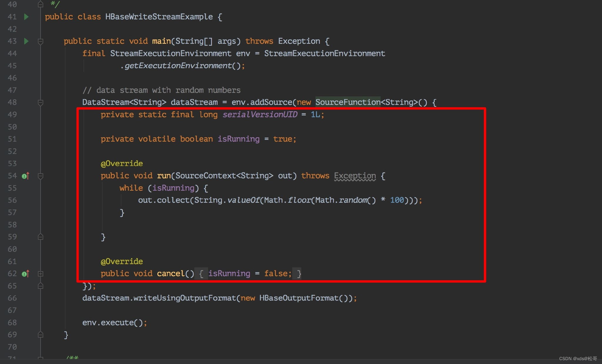The image size is (602, 364).
Task: Click the number 100 literal
Action: (397, 200)
